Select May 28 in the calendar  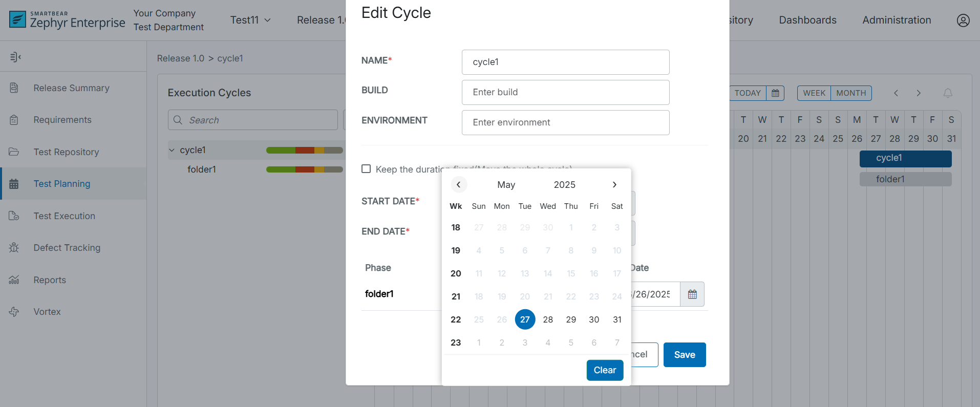point(548,319)
